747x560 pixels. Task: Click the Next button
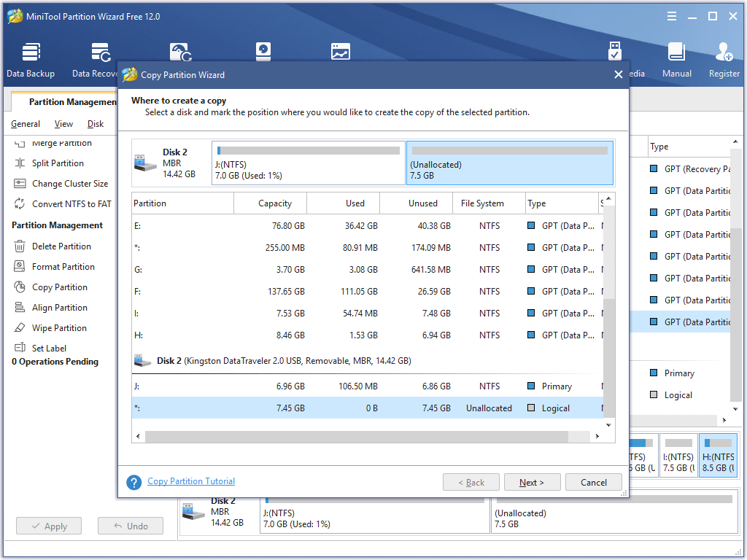[x=532, y=483]
